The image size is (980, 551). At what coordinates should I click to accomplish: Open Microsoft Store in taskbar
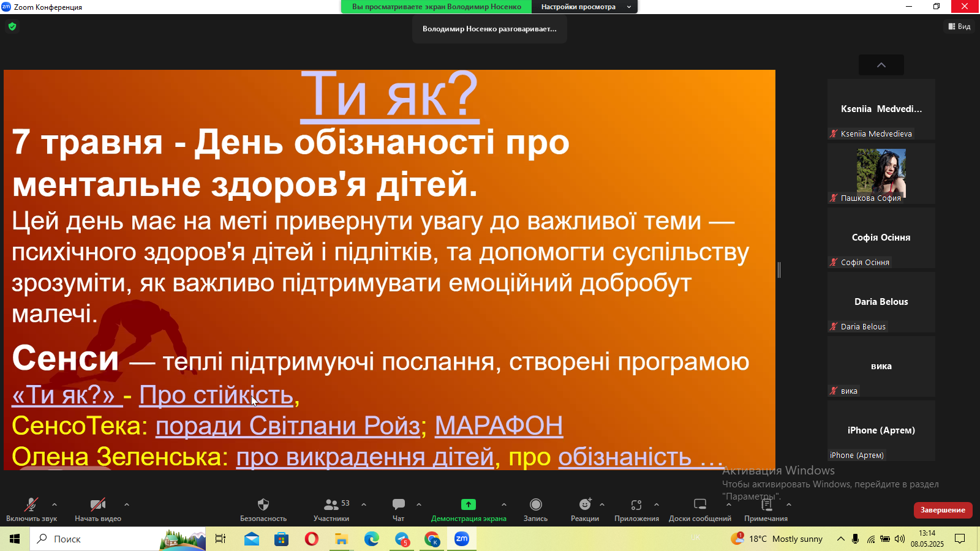pyautogui.click(x=282, y=539)
